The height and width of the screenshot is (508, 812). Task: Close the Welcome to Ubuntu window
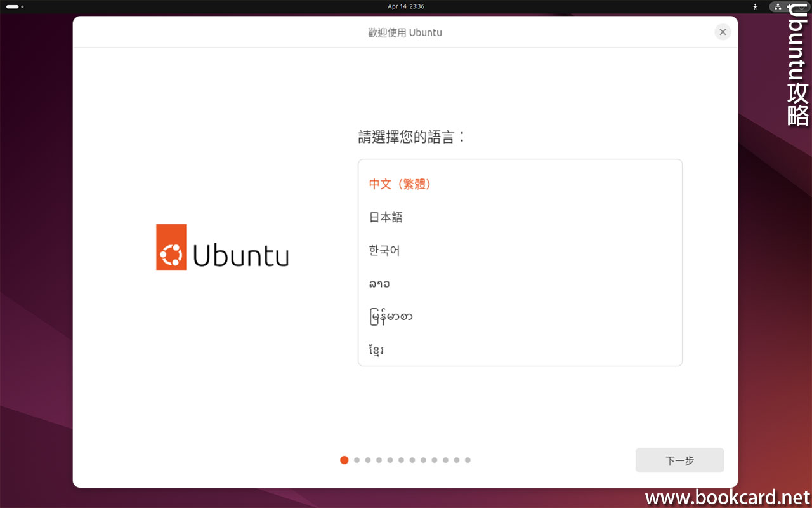pyautogui.click(x=723, y=32)
